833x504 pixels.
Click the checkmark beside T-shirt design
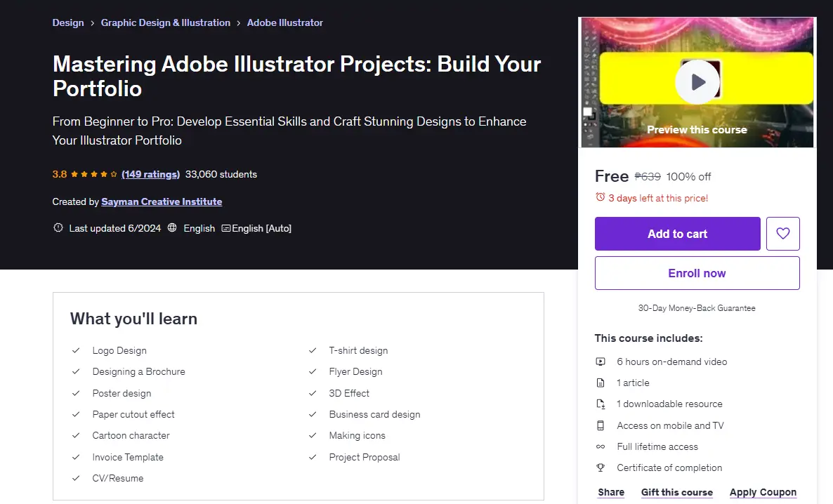tap(313, 350)
